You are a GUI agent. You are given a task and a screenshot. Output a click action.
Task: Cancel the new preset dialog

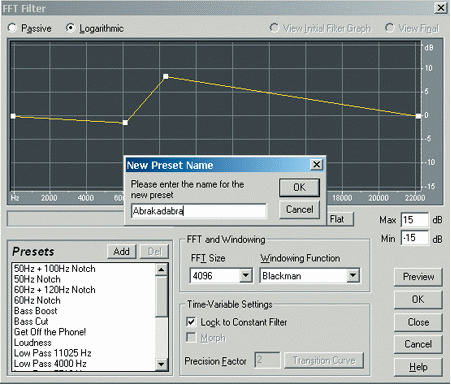point(299,210)
